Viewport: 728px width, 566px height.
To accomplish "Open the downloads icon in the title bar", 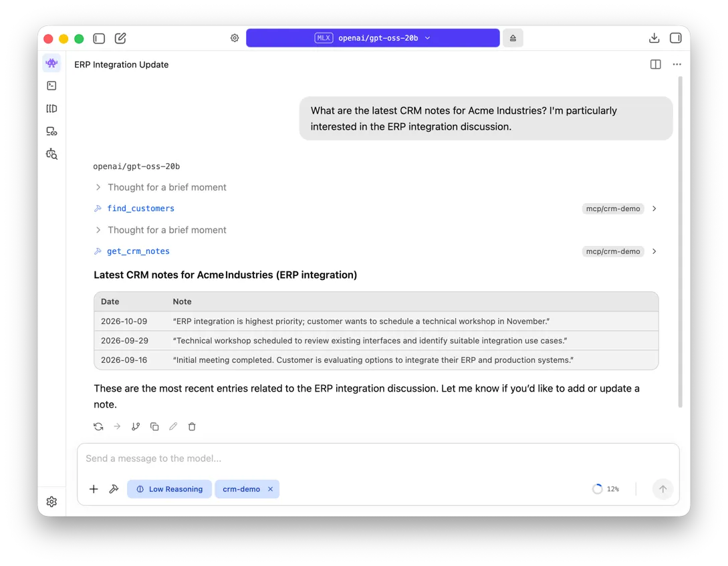I will (654, 38).
